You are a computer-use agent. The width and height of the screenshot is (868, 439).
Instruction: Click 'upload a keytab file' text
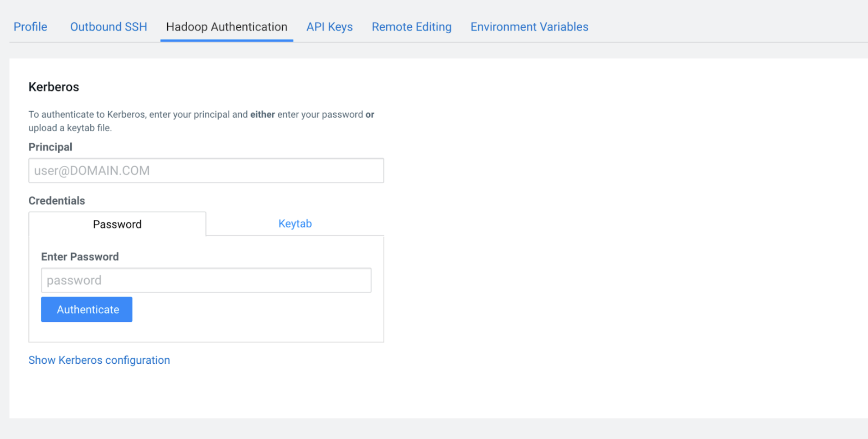click(x=70, y=128)
